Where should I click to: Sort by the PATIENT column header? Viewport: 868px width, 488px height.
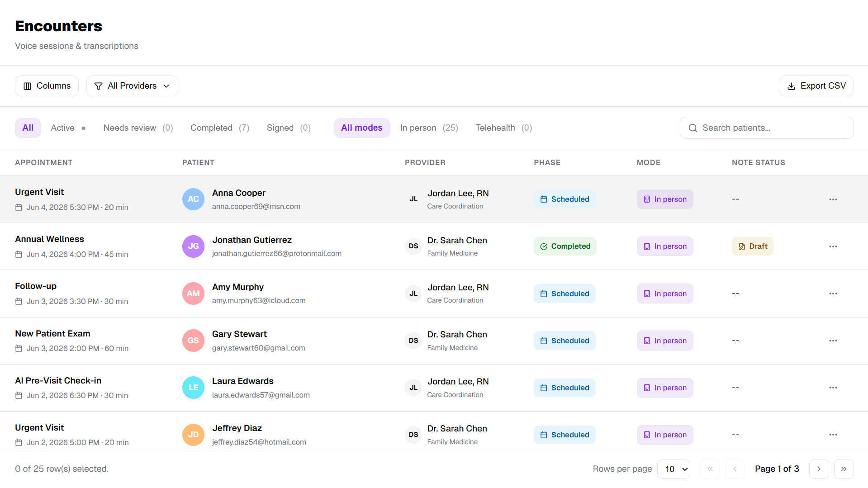[x=198, y=163]
